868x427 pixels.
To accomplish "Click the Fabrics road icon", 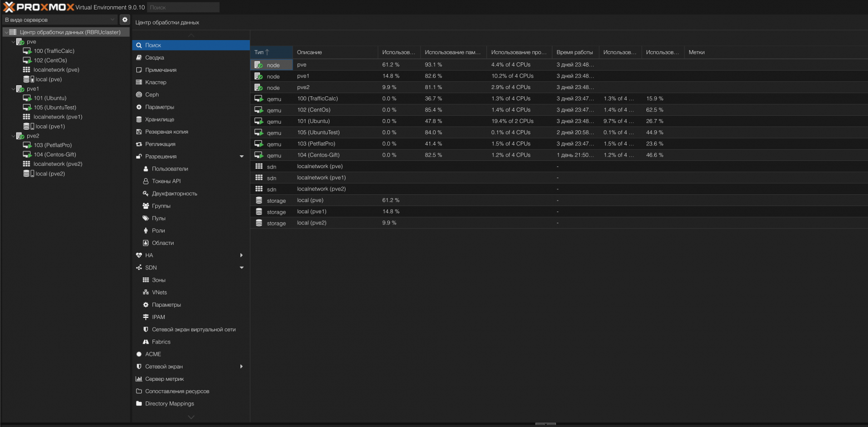I will (146, 342).
